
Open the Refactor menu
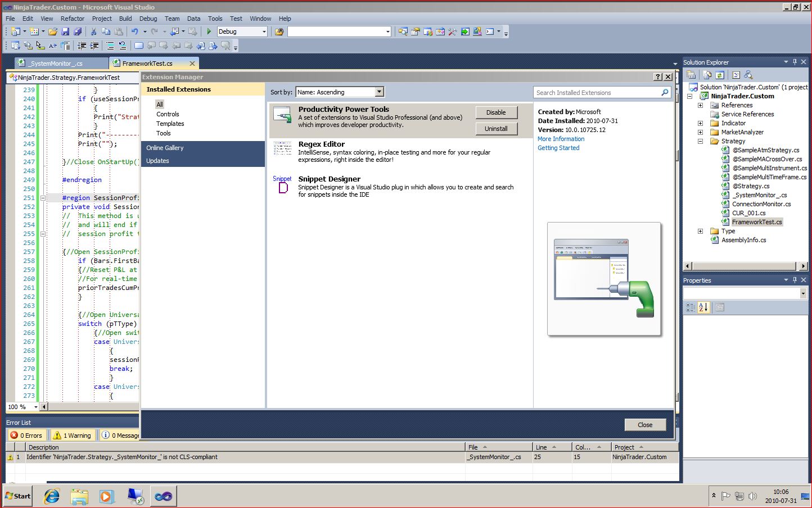(x=73, y=19)
